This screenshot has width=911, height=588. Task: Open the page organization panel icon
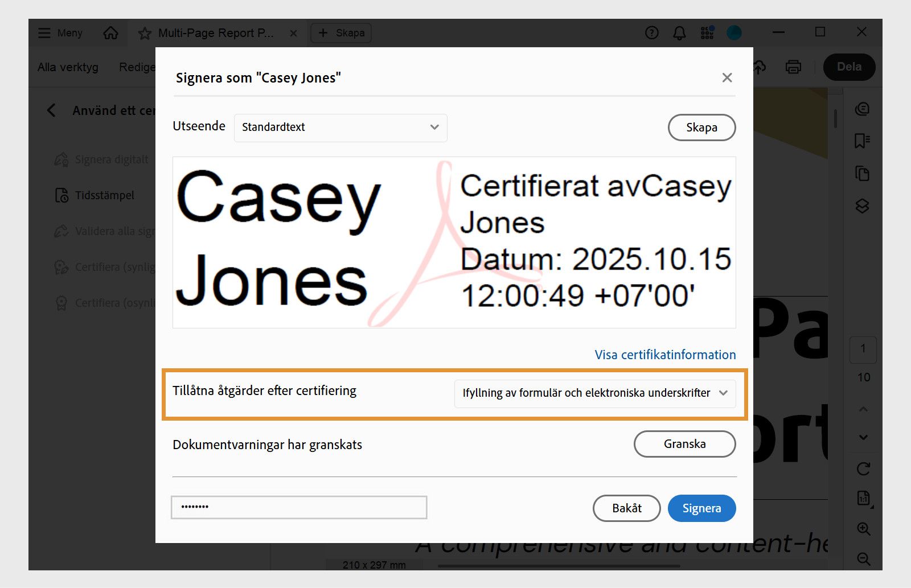point(862,174)
